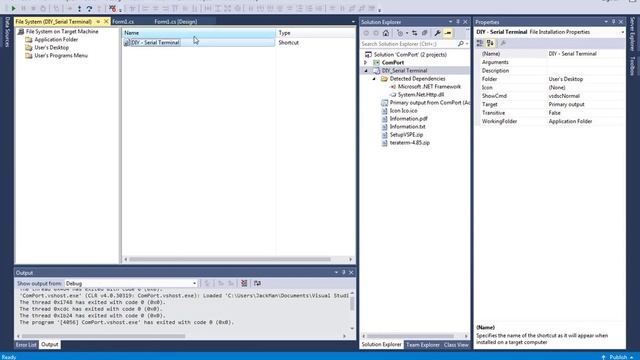640x360 pixels.
Task: Toggle the highlighted Preview Selected Items button
Action: [448, 33]
